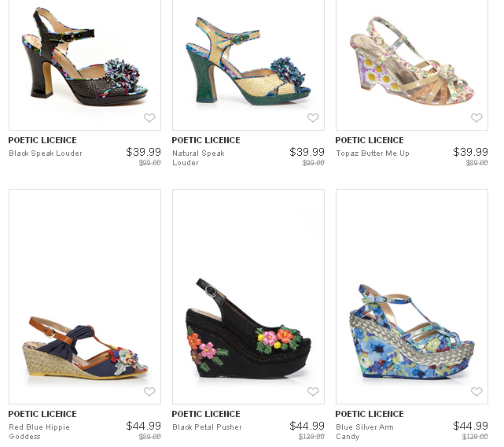Add Topaz Butter Me Up to wishlist heart
Image resolution: width=504 pixels, height=447 pixels.
[476, 118]
